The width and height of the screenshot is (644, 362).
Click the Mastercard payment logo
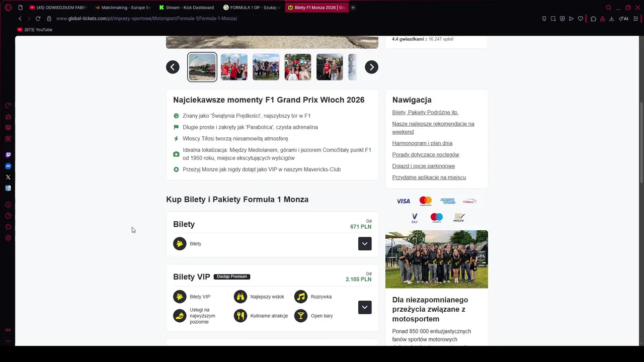pos(426,201)
